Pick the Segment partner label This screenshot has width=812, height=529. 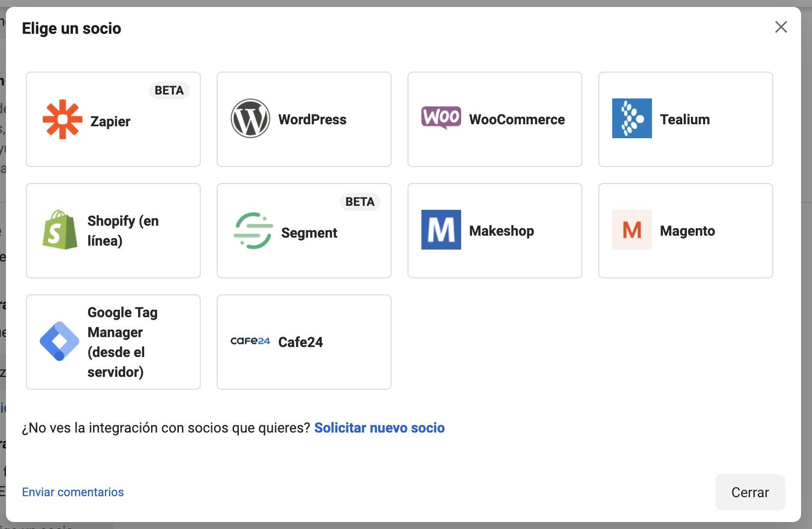(x=309, y=233)
